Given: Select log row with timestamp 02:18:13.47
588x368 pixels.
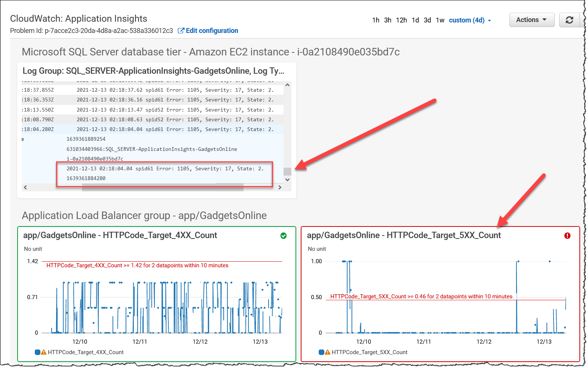Looking at the screenshot, I should click(153, 110).
